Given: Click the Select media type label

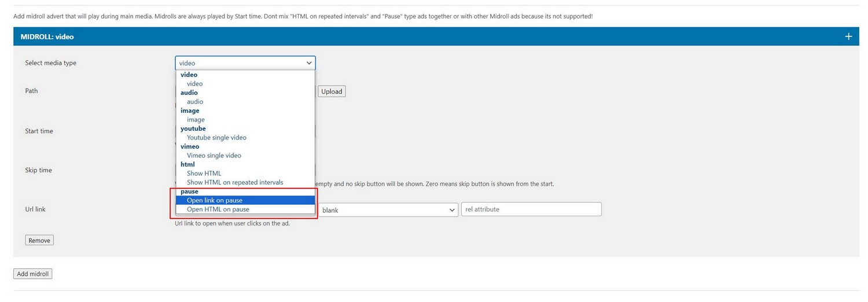Looking at the screenshot, I should (x=50, y=63).
